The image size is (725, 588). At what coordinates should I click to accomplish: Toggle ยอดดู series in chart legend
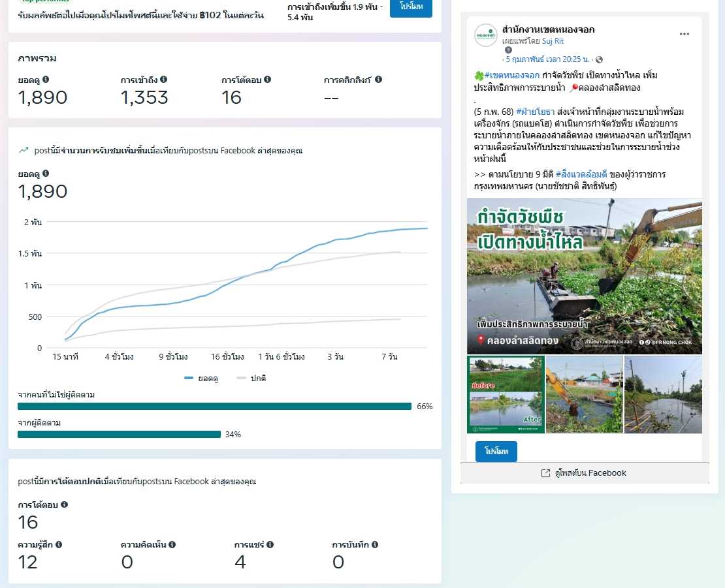pyautogui.click(x=201, y=379)
